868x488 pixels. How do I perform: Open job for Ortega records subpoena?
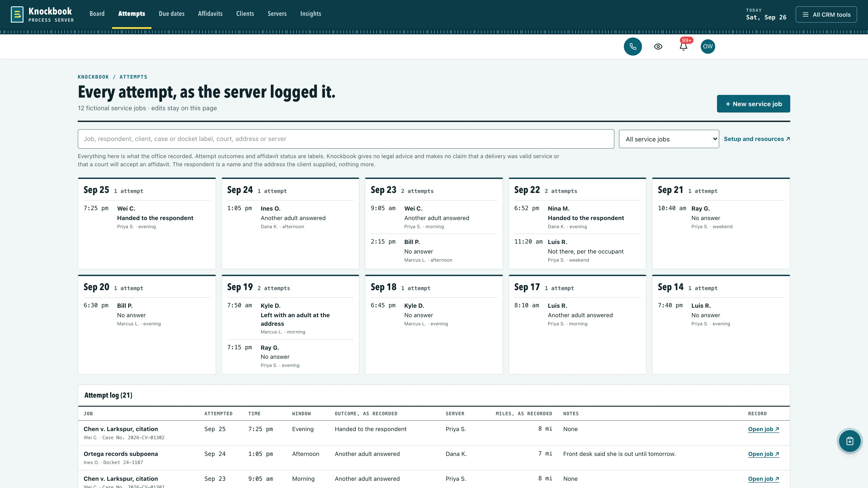[x=763, y=454]
